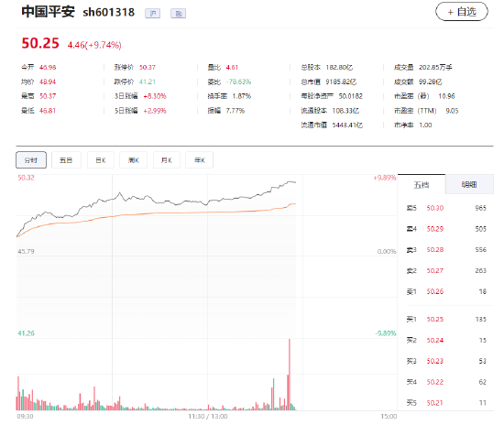Click the +9.89% axis label

click(x=385, y=178)
